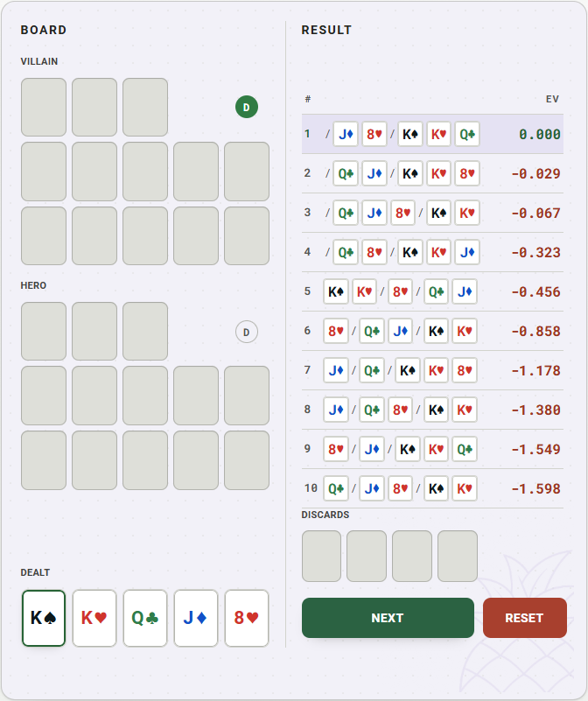588x701 pixels.
Task: Pick the Queen of clubs dealt card
Action: pos(145,618)
